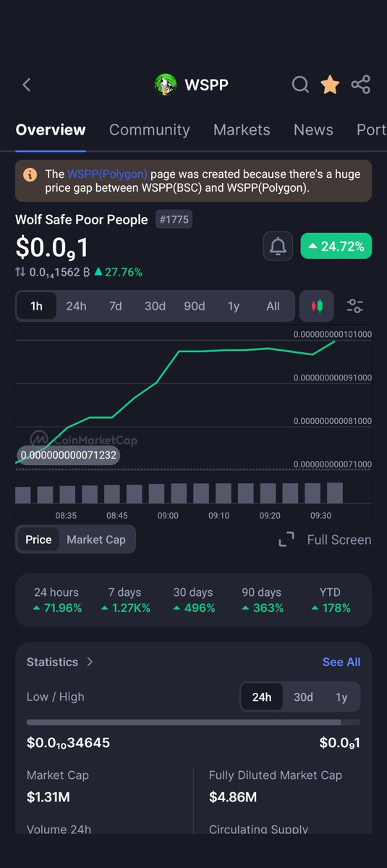Swap price pair arrows near BTC value
387x868 pixels.
pyautogui.click(x=20, y=273)
